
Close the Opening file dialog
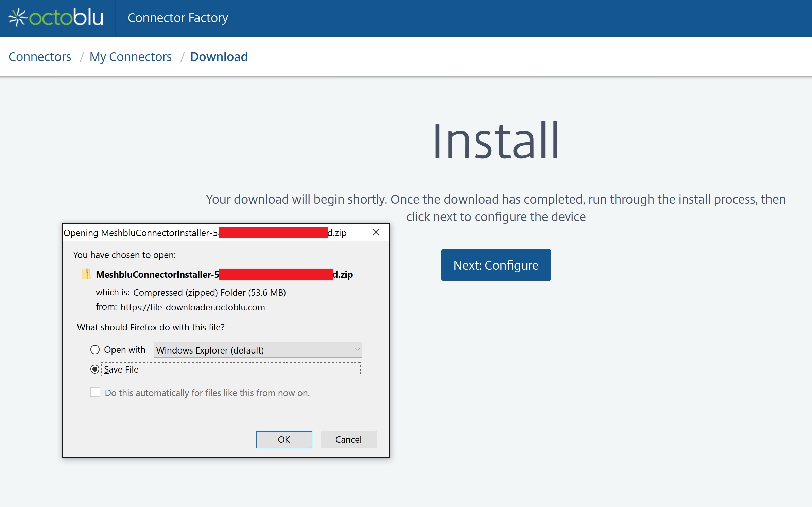point(376,233)
